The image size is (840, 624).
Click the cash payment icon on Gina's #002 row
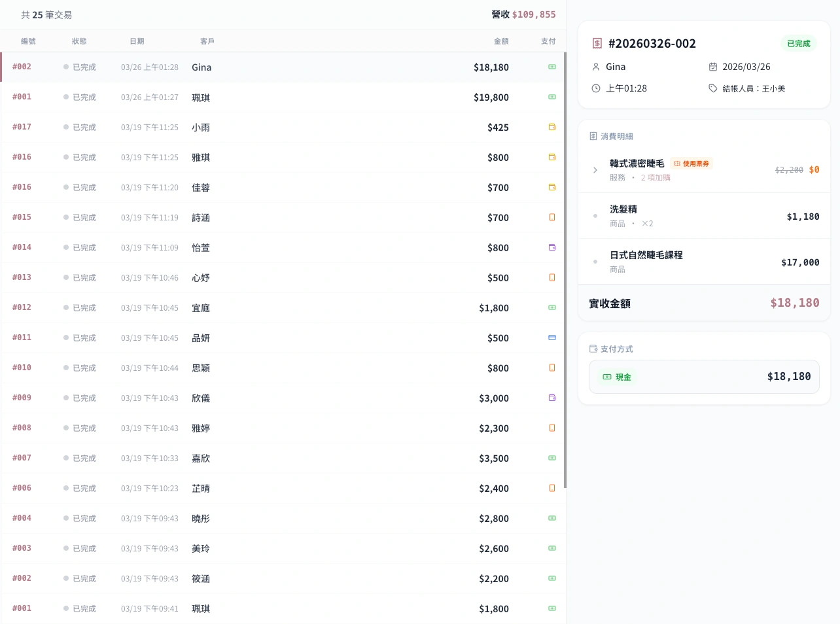click(551, 67)
